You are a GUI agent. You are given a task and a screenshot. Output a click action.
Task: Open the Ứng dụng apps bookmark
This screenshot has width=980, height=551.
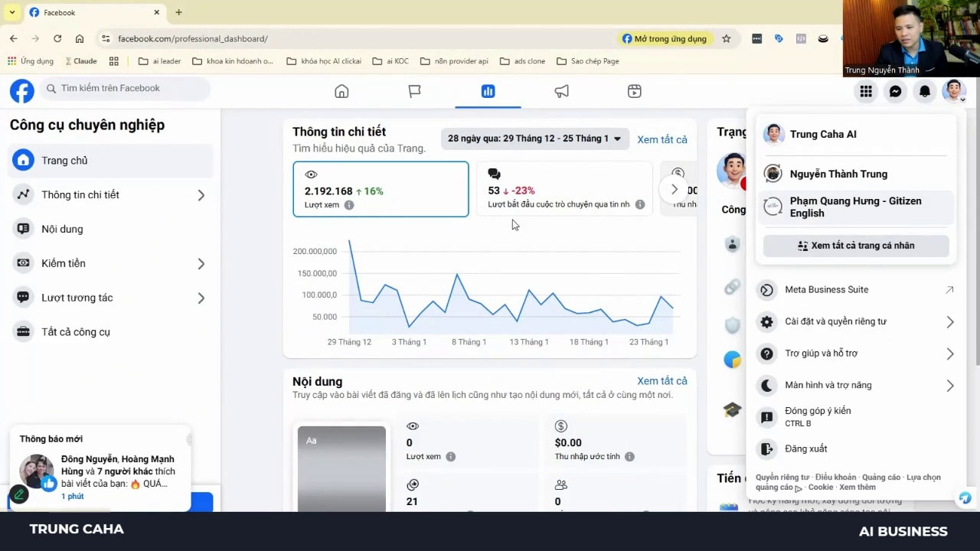click(31, 61)
